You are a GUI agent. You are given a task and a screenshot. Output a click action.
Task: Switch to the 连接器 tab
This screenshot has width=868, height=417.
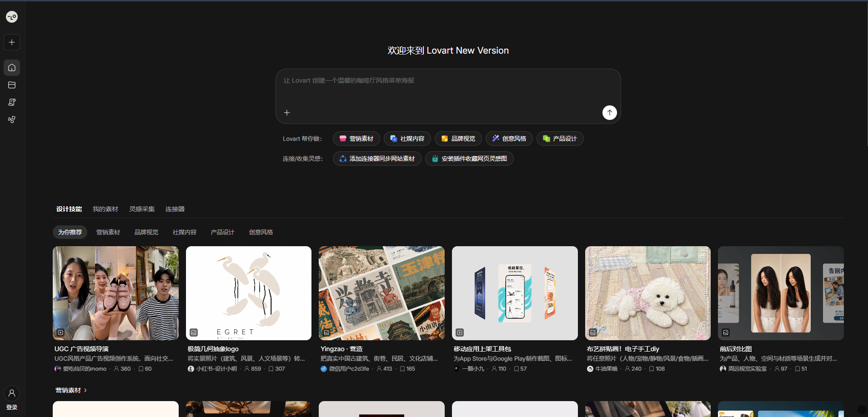[175, 209]
